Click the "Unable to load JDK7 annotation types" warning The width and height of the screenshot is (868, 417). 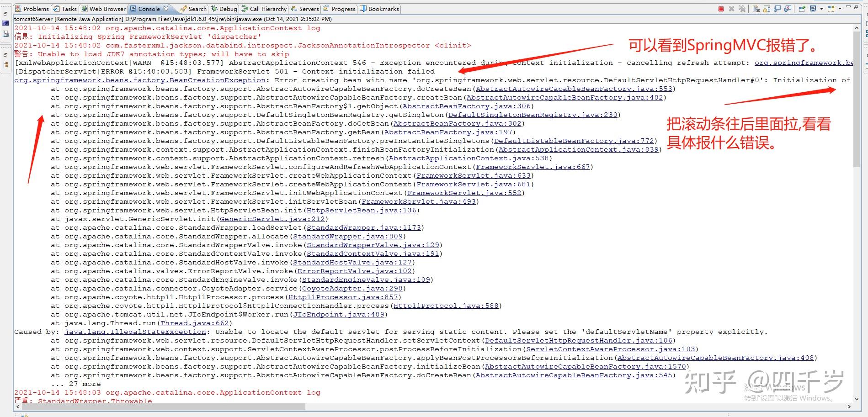[152, 54]
